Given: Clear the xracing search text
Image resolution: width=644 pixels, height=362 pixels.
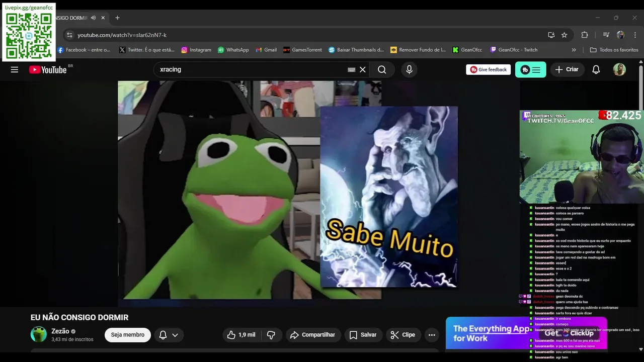Looking at the screenshot, I should tap(362, 70).
